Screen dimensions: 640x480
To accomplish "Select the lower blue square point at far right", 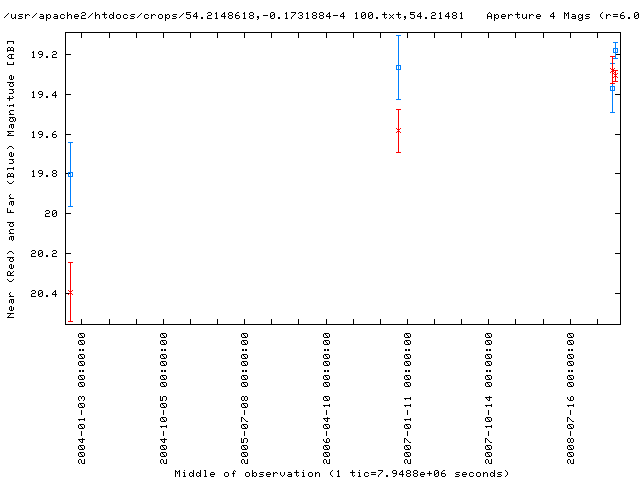I will [x=612, y=88].
